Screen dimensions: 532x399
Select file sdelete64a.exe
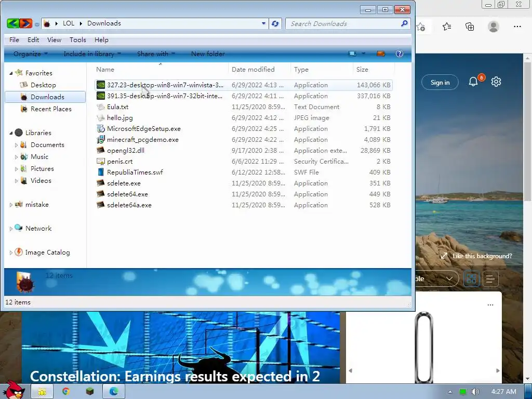129,205
